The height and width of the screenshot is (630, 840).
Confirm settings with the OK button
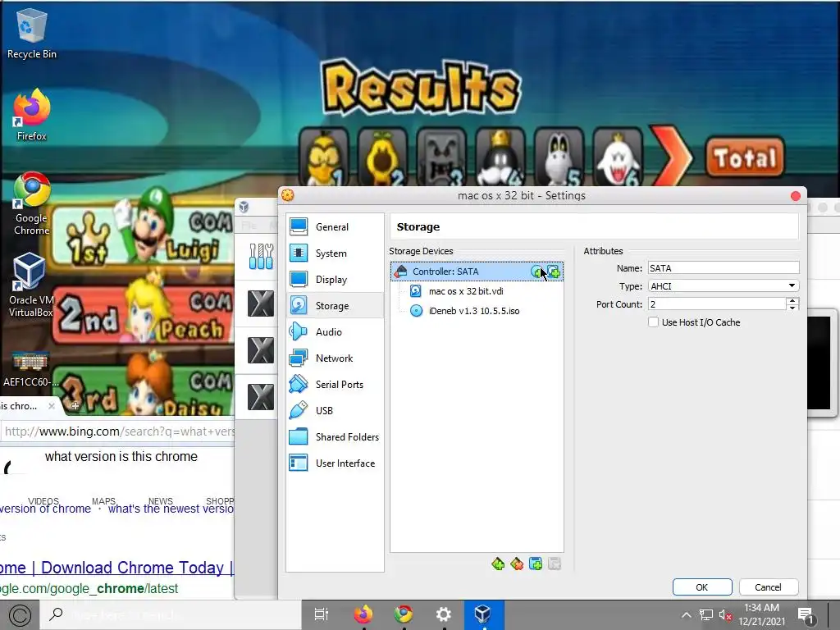pos(702,587)
